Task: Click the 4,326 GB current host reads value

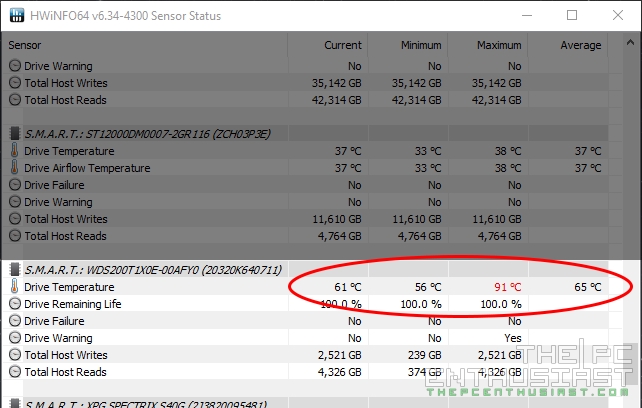Action: [339, 372]
